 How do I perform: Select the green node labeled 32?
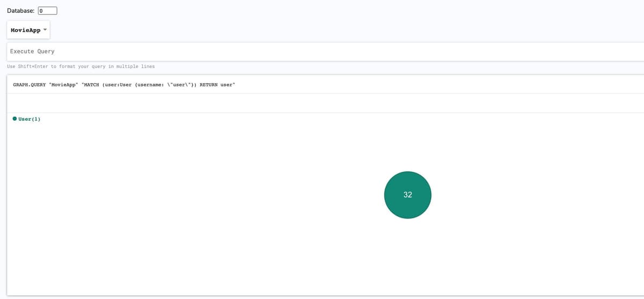407,195
